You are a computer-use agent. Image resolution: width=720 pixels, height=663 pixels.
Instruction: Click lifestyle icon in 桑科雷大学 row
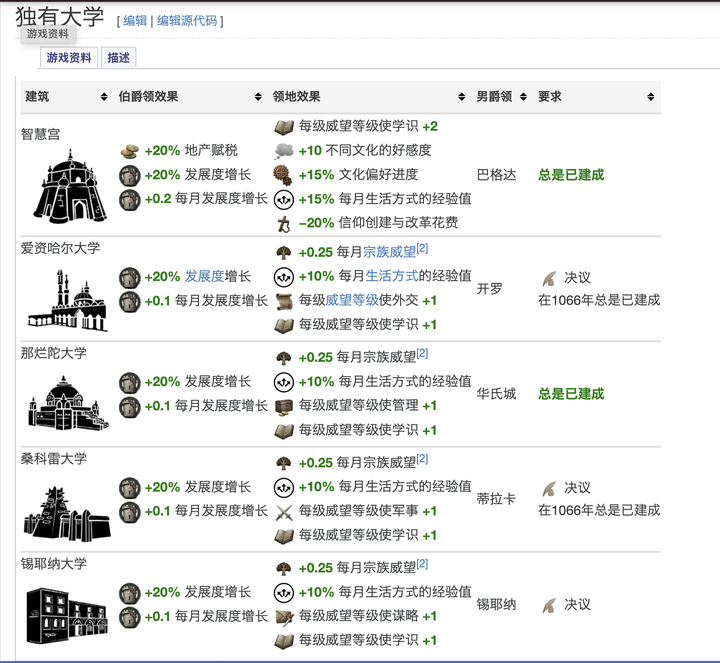pyautogui.click(x=284, y=488)
